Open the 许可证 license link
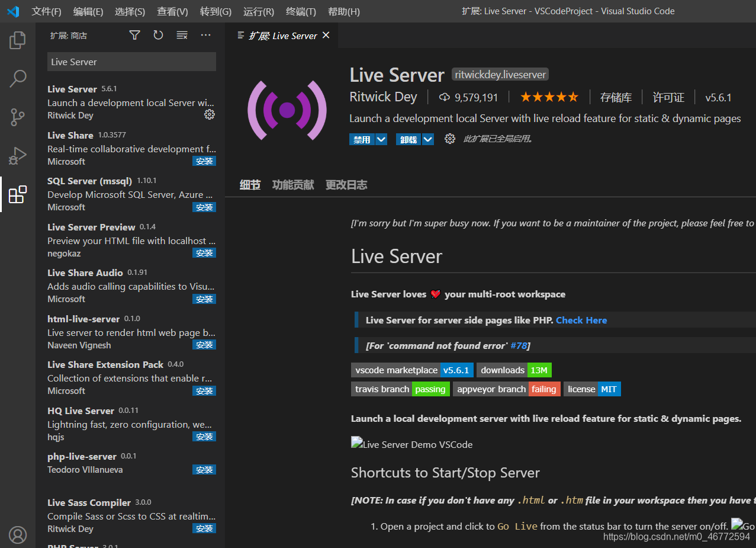The image size is (756, 548). 668,97
